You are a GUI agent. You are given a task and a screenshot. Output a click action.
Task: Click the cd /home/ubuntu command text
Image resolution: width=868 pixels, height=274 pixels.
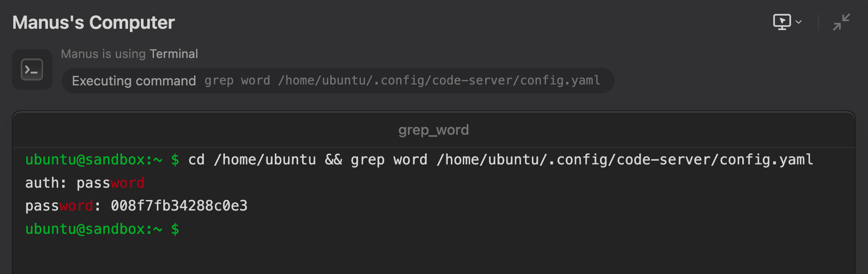pyautogui.click(x=252, y=160)
